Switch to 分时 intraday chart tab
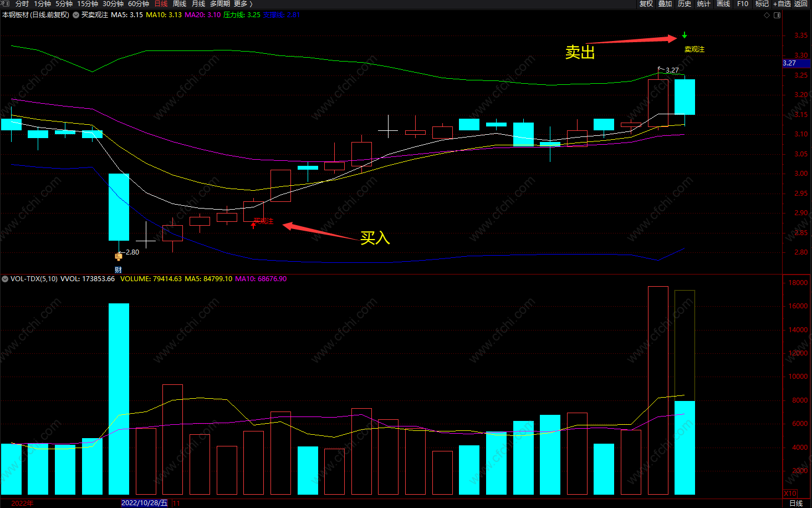The width and height of the screenshot is (812, 508). click(x=22, y=4)
